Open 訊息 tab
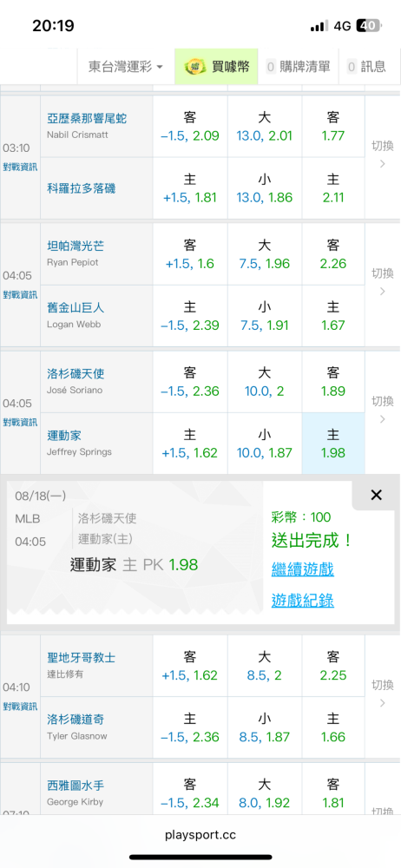 [x=366, y=67]
